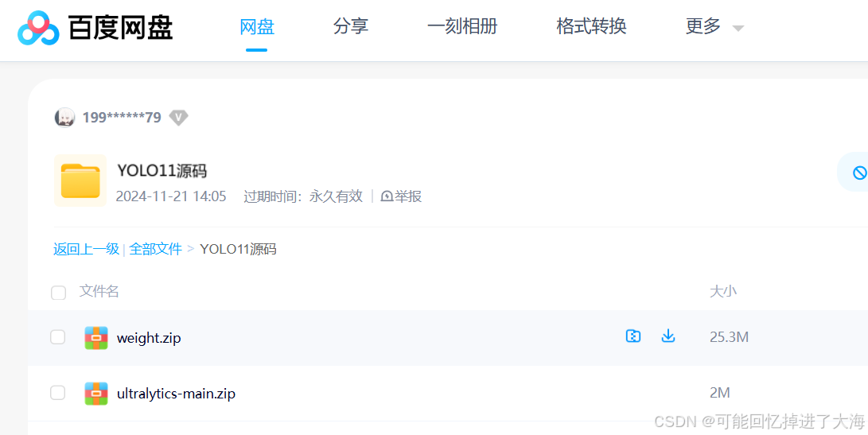Click the 大小 column header
This screenshot has height=435, width=868.
click(x=723, y=291)
